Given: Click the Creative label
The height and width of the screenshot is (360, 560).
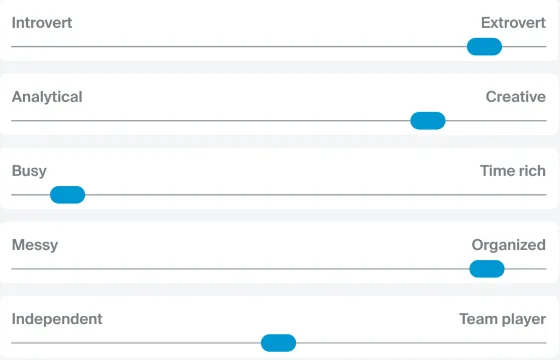Looking at the screenshot, I should (x=516, y=97).
